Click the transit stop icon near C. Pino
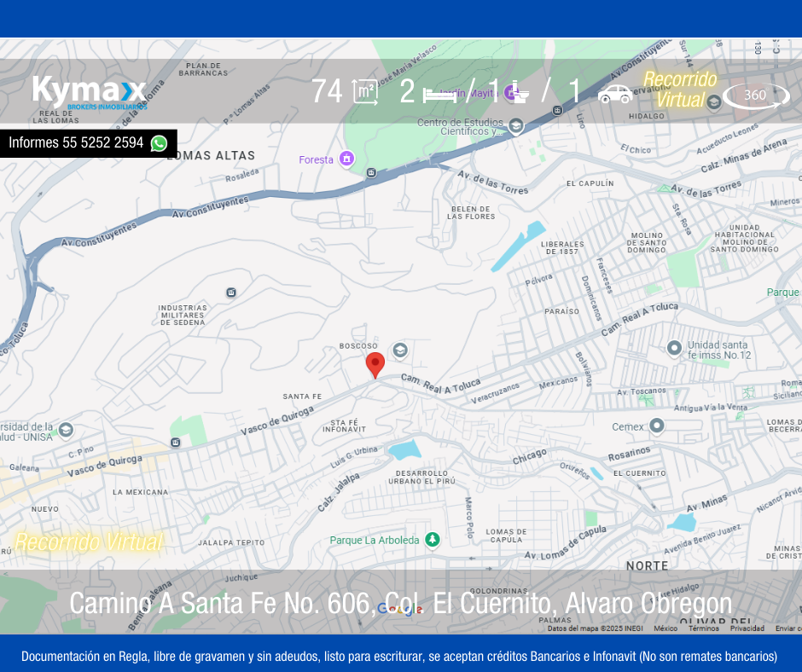 tap(176, 442)
